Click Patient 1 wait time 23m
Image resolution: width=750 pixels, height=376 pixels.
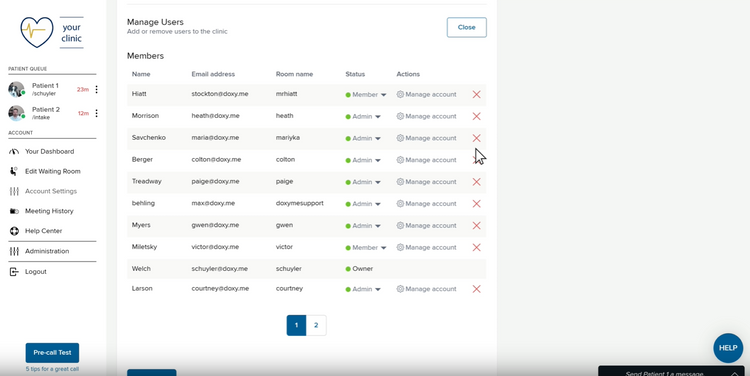83,89
